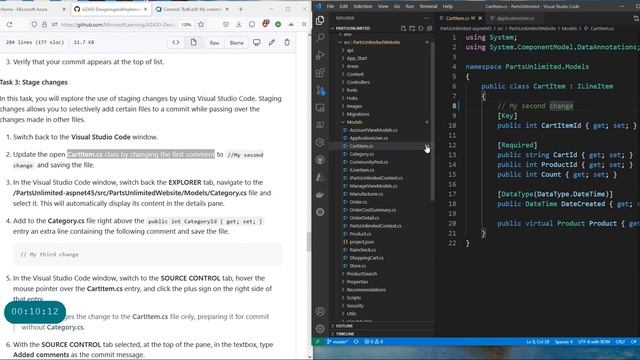Viewport: 640px width, 360px height.
Task: Click the Raw button on GitHub
Action: click(x=214, y=42)
